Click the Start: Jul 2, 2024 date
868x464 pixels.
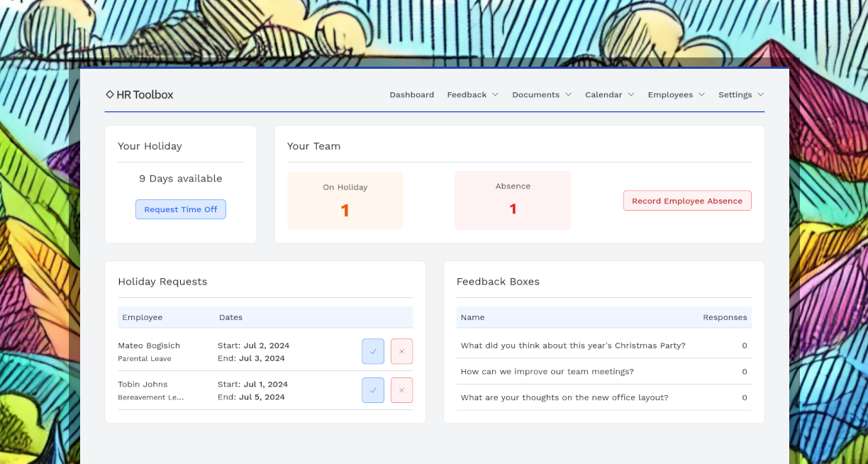pyautogui.click(x=253, y=346)
